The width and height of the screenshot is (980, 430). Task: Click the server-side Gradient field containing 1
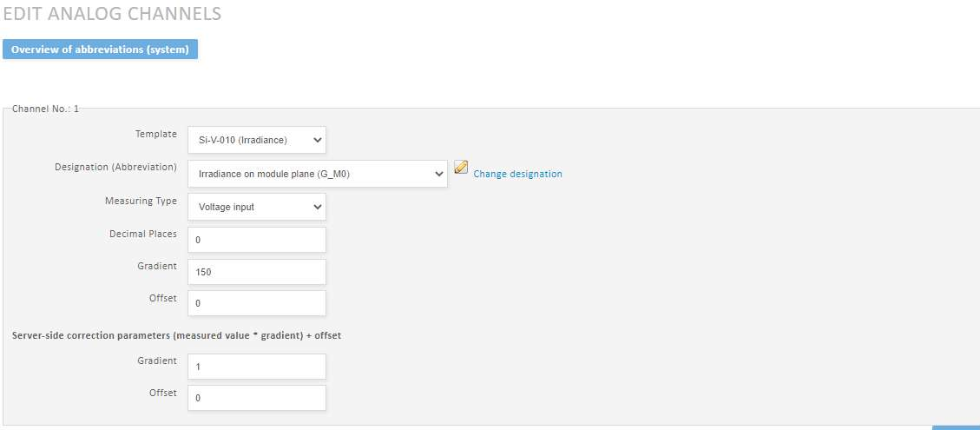pyautogui.click(x=257, y=367)
